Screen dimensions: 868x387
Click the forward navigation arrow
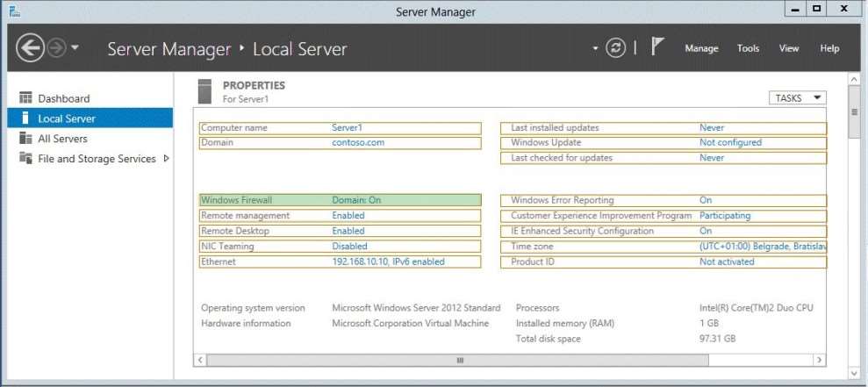(56, 48)
